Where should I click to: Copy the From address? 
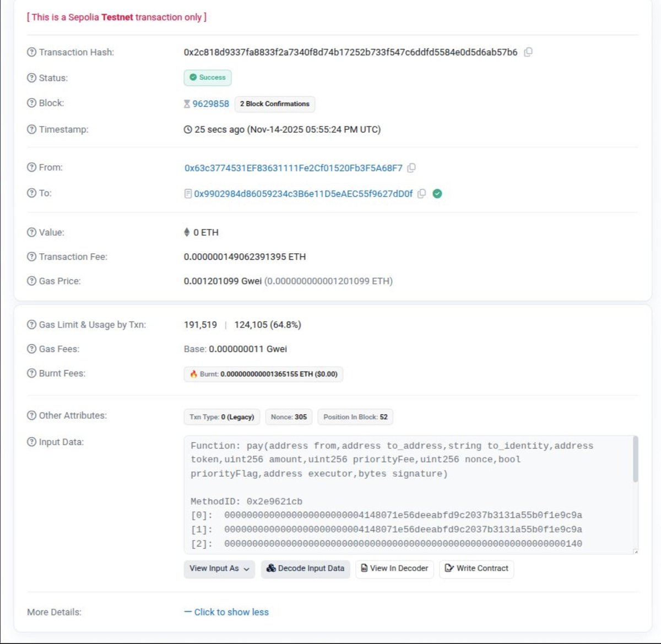(411, 168)
